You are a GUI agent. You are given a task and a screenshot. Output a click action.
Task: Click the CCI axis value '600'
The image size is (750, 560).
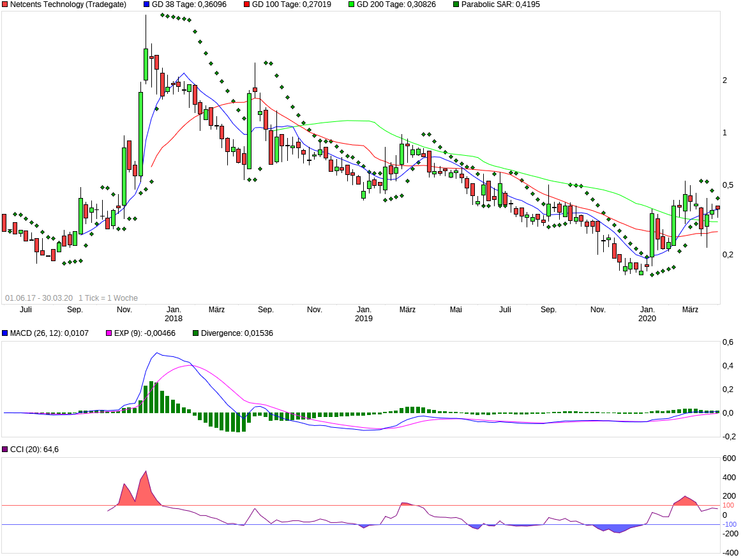729,458
